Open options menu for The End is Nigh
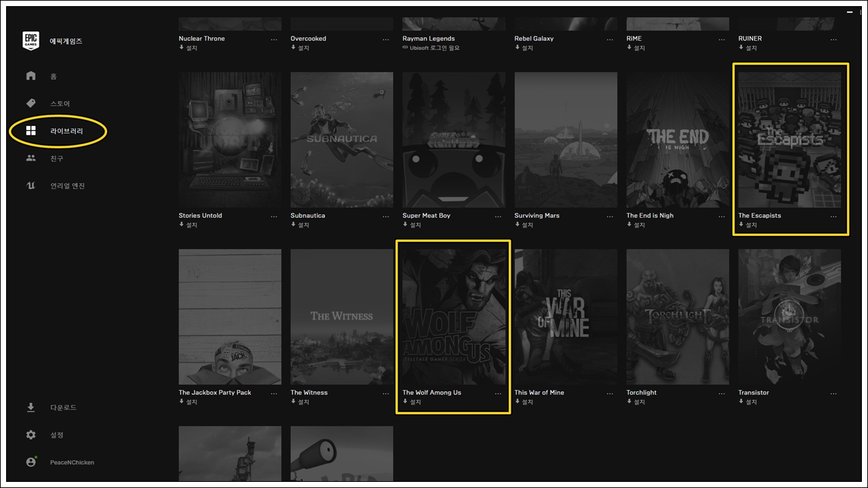Viewport: 868px width, 488px height. point(722,216)
